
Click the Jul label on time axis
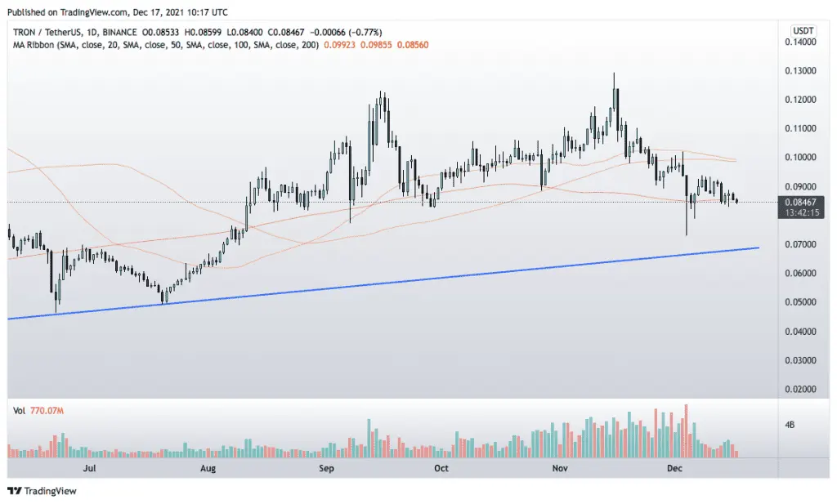tap(89, 468)
